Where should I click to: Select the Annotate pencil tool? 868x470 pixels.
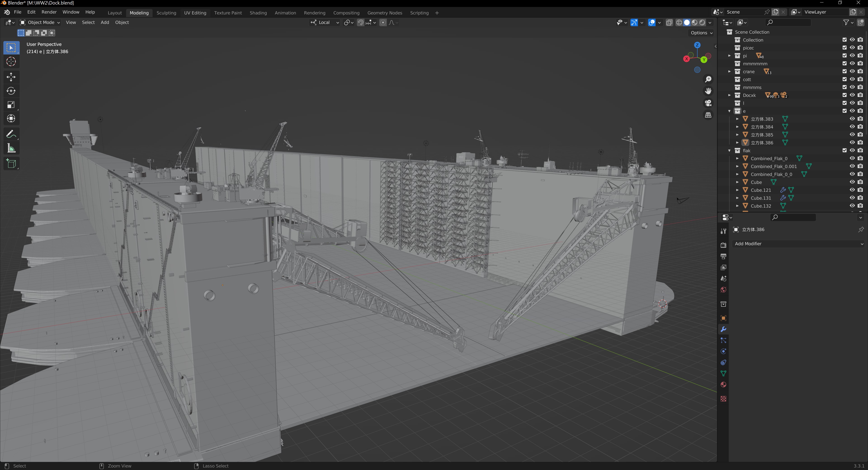point(11,134)
